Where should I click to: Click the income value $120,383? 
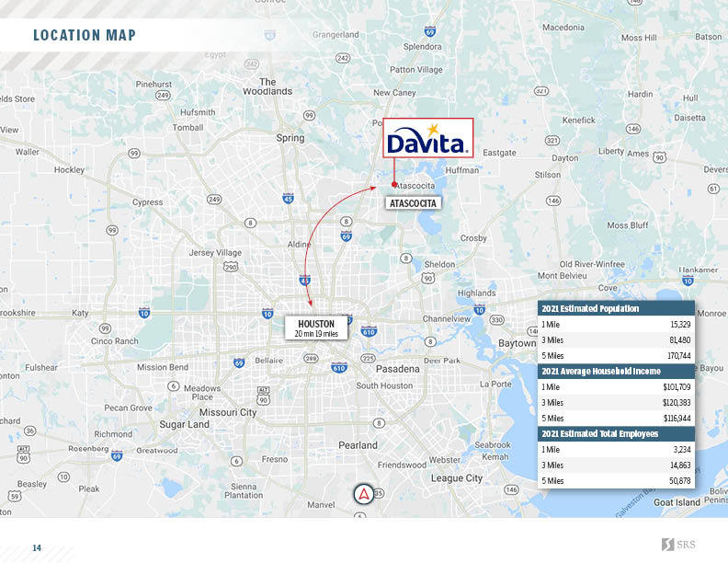point(677,403)
